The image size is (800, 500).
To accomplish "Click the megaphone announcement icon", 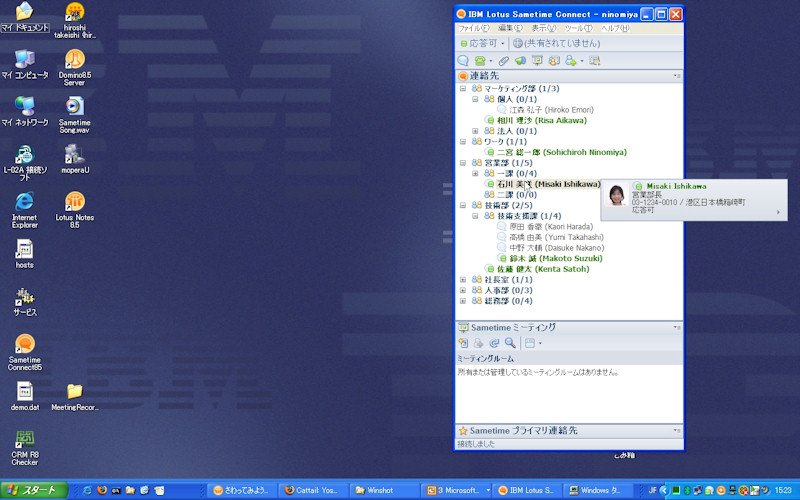I will click(520, 61).
